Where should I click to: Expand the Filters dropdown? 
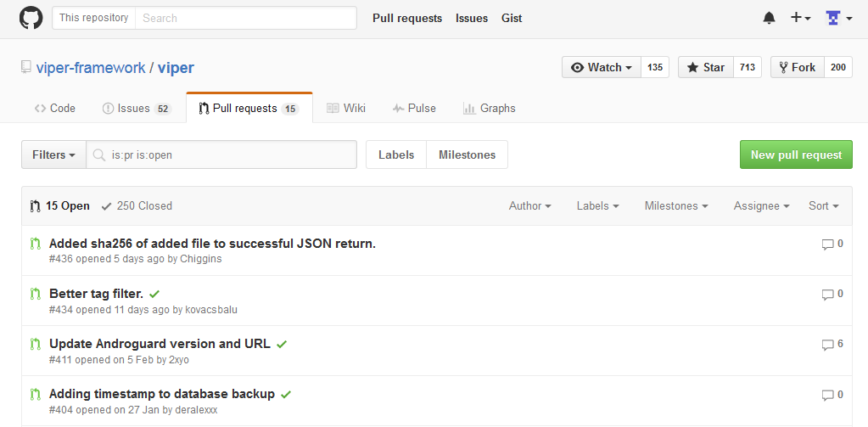[53, 155]
